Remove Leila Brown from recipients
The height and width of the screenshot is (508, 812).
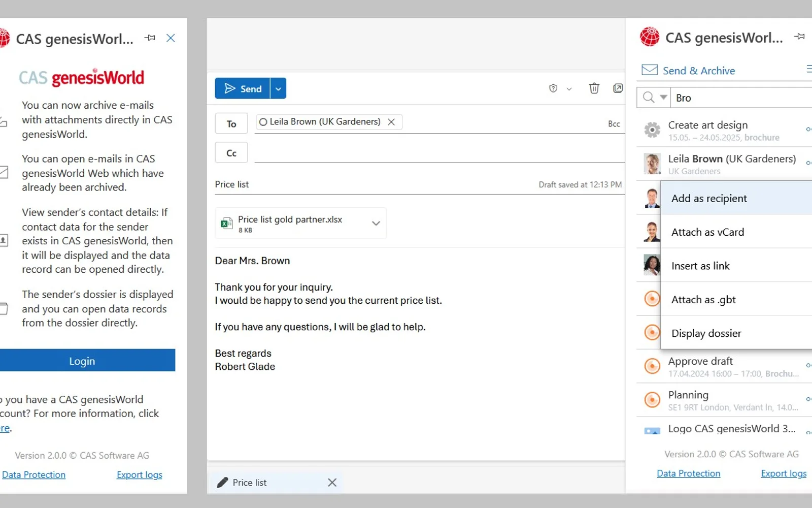click(x=391, y=122)
